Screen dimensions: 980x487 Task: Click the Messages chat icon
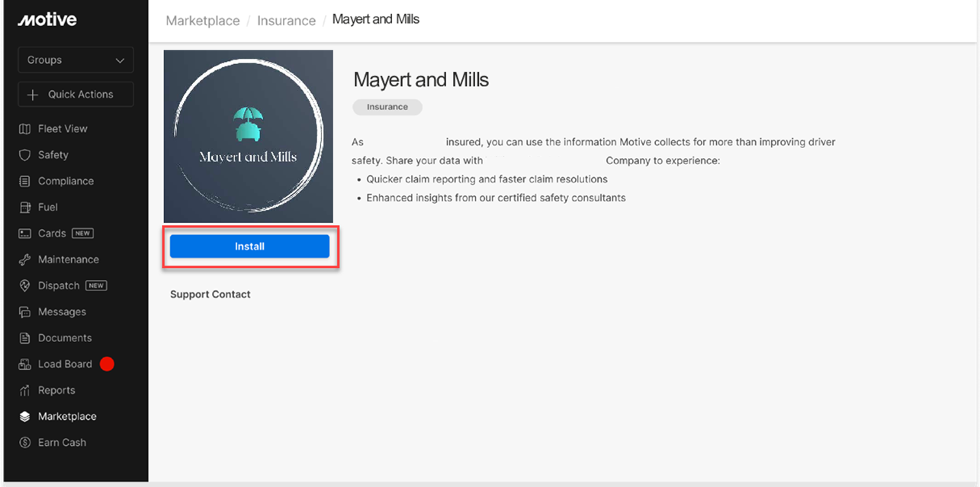point(24,311)
